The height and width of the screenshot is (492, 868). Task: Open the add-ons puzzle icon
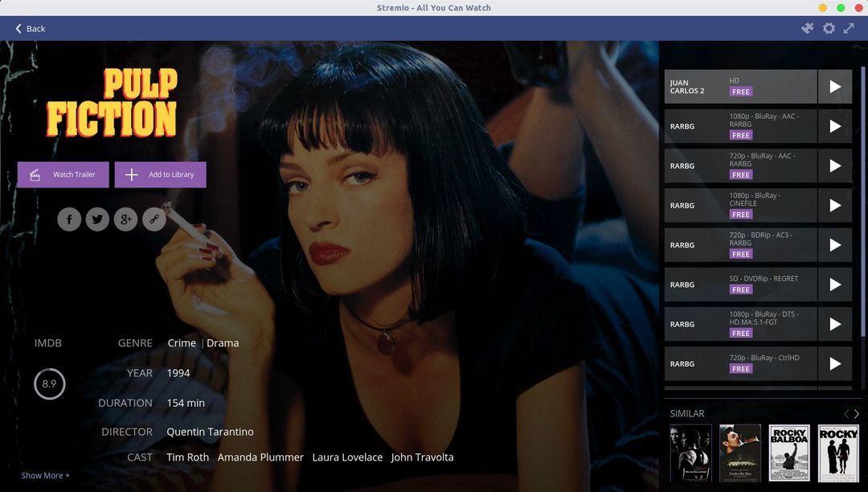(x=808, y=28)
